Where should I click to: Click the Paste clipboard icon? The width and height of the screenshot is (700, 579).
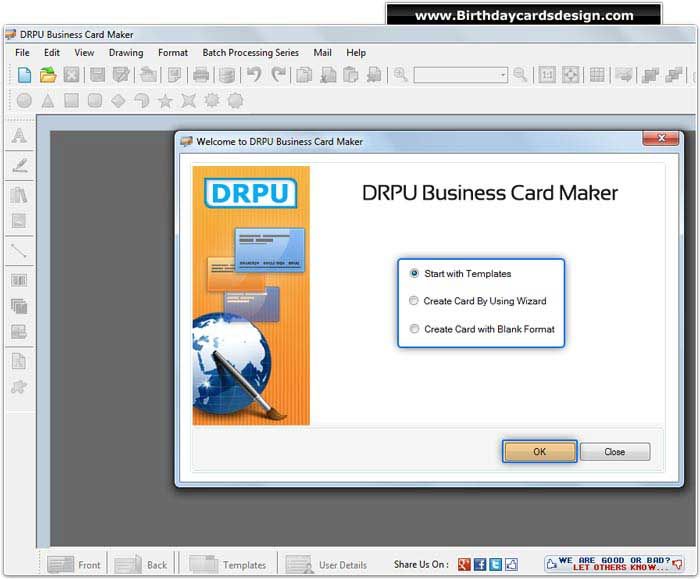(x=351, y=75)
